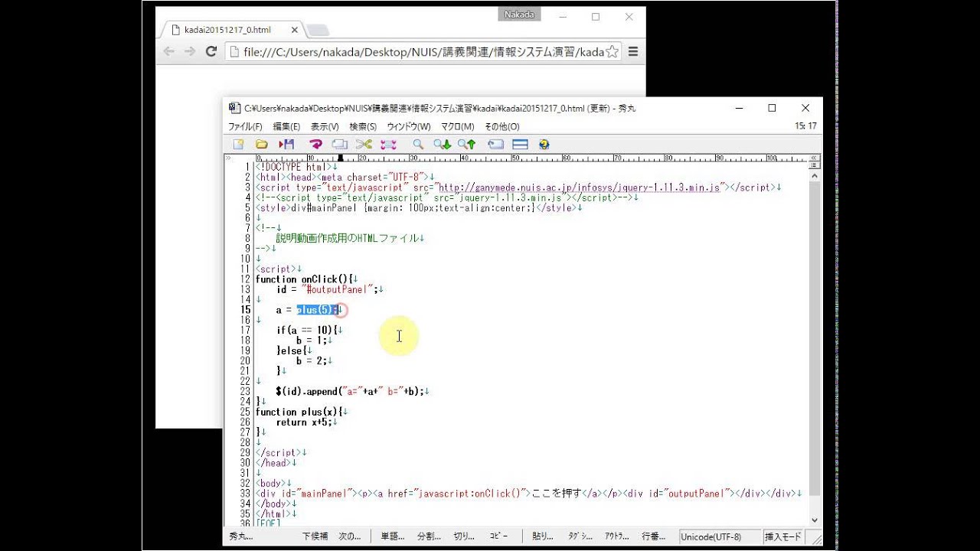Click the "return x+5;" line
The width and height of the screenshot is (980, 551).
[x=304, y=422]
